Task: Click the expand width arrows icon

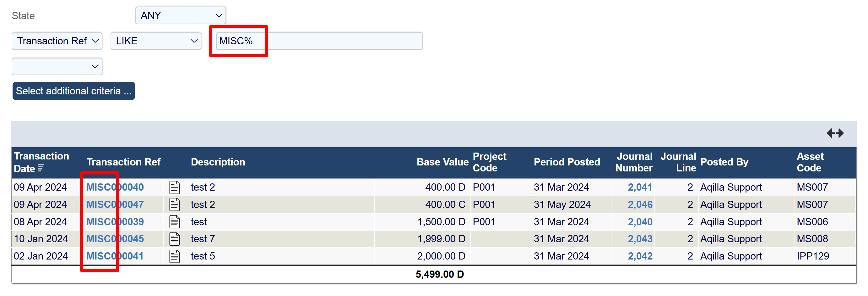Action: pos(835,133)
